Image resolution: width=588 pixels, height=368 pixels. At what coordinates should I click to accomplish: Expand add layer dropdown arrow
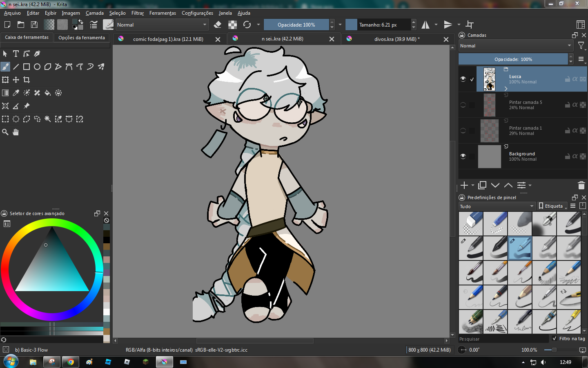tap(473, 185)
